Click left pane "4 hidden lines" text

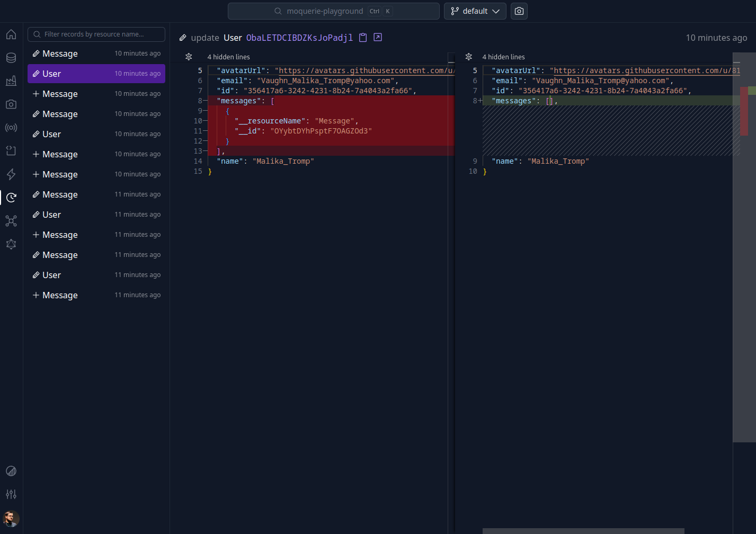pyautogui.click(x=228, y=57)
